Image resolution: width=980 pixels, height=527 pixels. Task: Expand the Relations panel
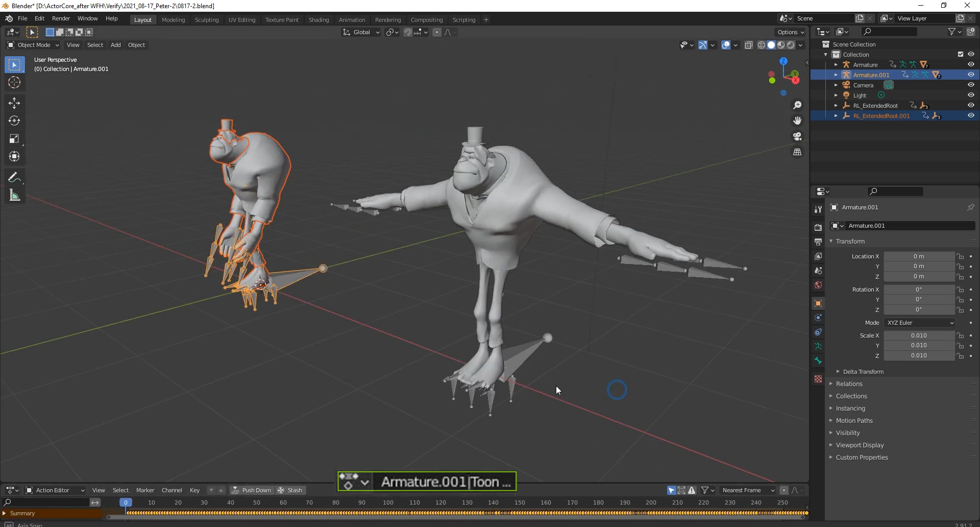849,384
